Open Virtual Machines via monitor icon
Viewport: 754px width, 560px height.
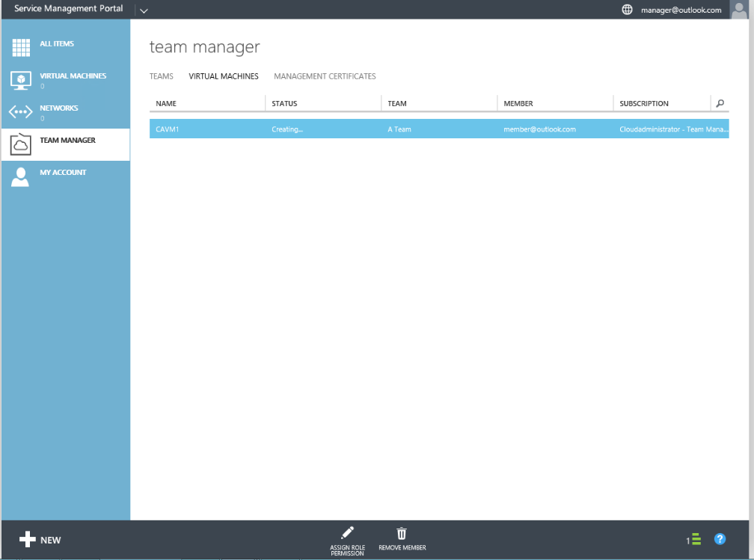(21, 80)
